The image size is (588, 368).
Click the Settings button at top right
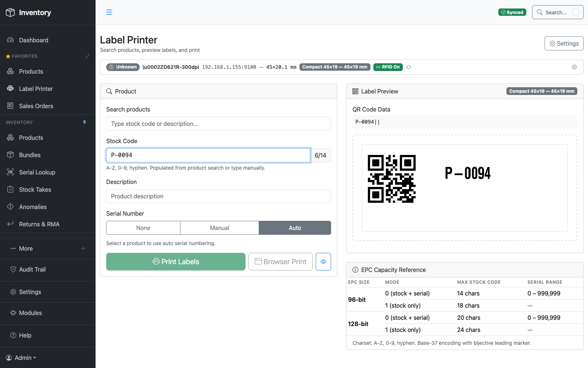coord(564,43)
